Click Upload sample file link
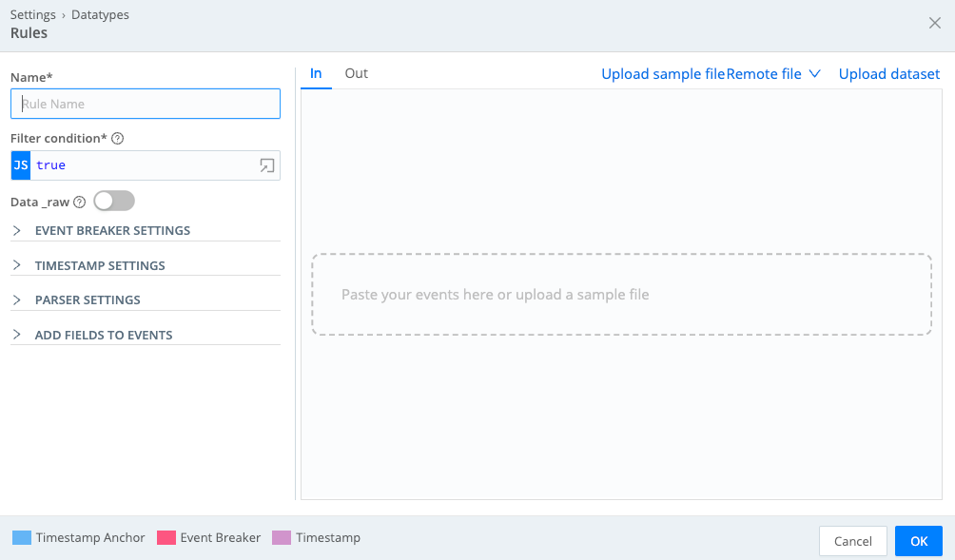Image resolution: width=955 pixels, height=560 pixels. point(663,74)
